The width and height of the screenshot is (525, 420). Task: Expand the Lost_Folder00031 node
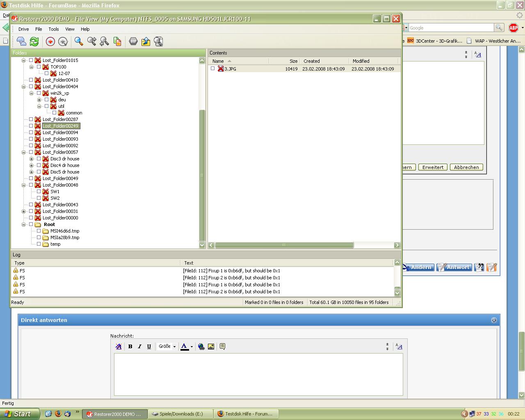click(x=23, y=211)
